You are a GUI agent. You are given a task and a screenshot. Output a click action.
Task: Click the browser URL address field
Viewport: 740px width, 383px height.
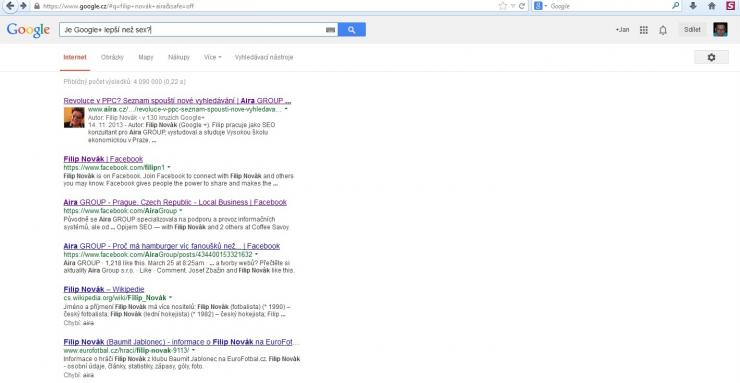pos(264,6)
